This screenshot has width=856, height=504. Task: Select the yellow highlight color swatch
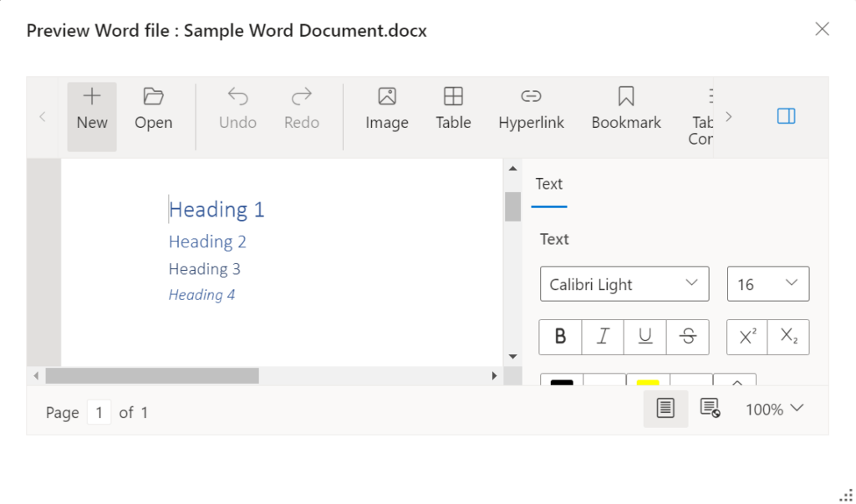[650, 382]
